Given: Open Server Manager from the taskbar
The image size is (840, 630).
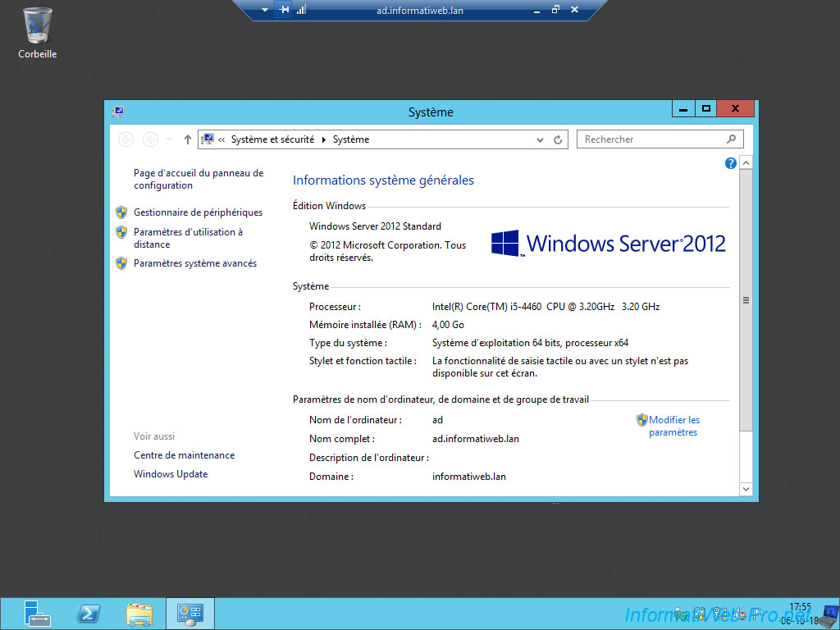Looking at the screenshot, I should point(37,614).
